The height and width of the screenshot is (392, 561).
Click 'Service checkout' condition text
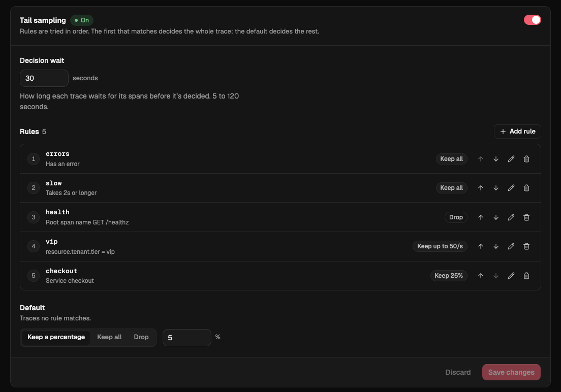coord(70,281)
